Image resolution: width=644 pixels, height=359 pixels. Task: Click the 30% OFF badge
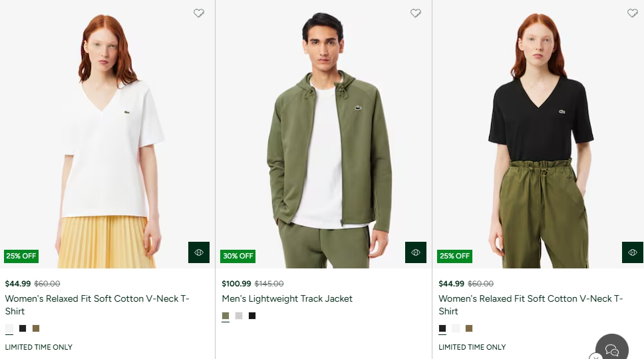[x=238, y=256]
